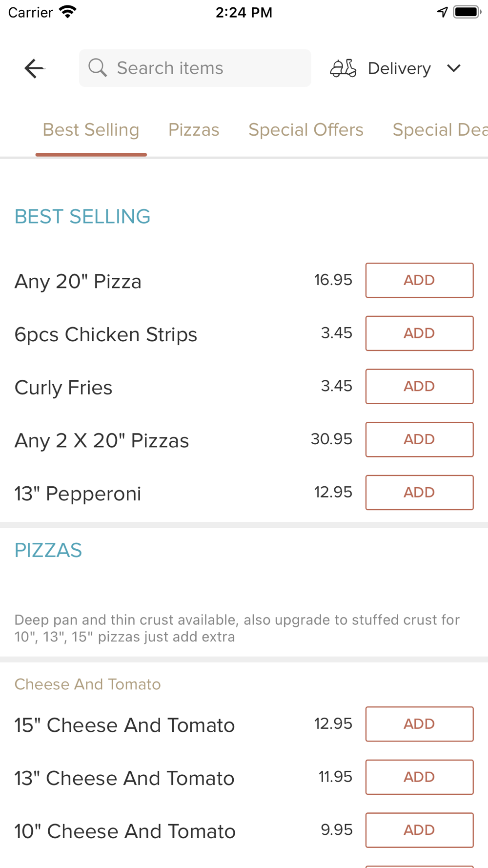488x868 pixels.
Task: Click the search magnifier icon
Action: coord(98,68)
